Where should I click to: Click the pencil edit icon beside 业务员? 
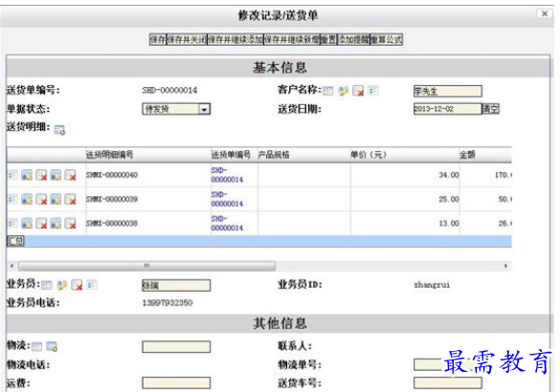pyautogui.click(x=62, y=285)
